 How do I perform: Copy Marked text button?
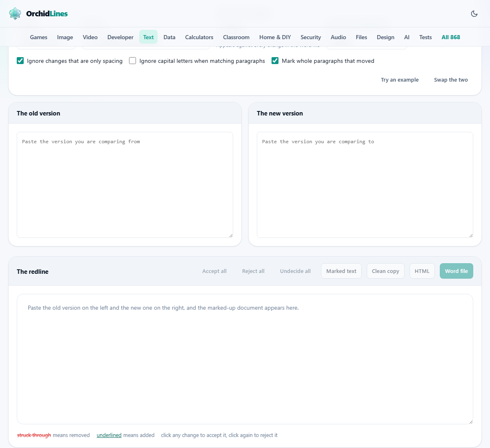(x=341, y=271)
